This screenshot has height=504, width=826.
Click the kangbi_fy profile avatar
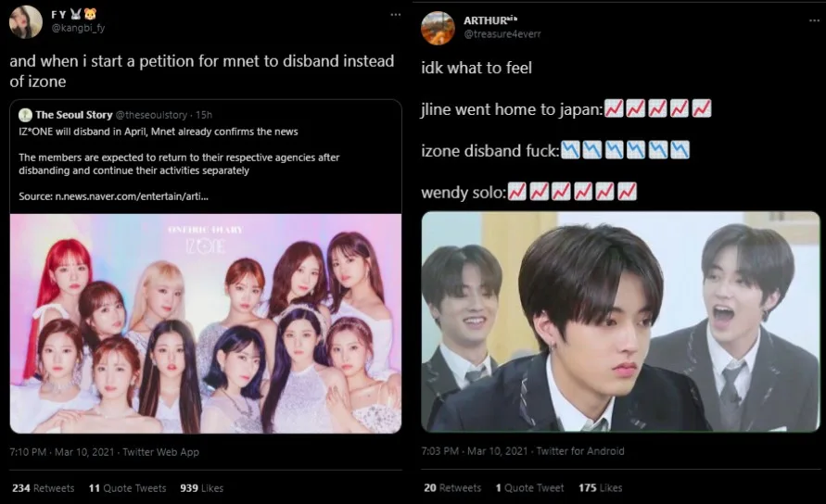click(x=26, y=21)
